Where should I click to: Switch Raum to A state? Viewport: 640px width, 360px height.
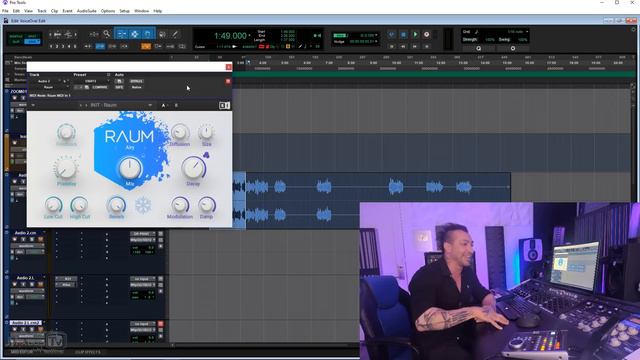click(163, 105)
